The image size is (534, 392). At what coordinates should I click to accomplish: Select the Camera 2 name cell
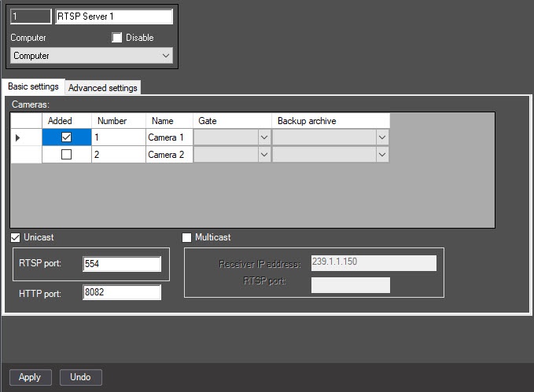(169, 155)
